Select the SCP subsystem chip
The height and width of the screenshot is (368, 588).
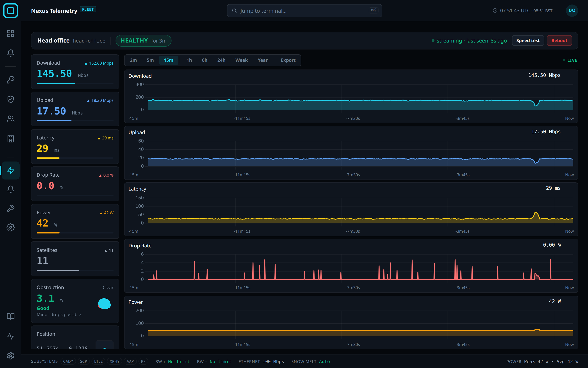(x=84, y=361)
